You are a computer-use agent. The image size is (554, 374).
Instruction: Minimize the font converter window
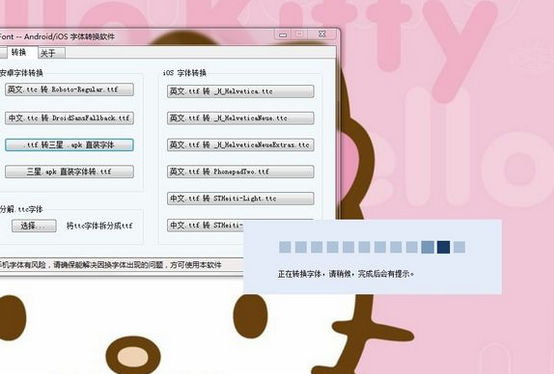[x=283, y=34]
